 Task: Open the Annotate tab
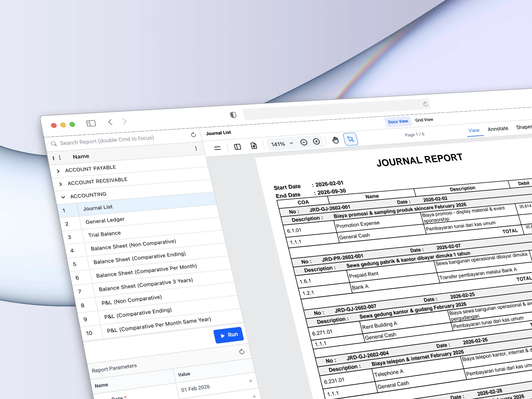(498, 129)
